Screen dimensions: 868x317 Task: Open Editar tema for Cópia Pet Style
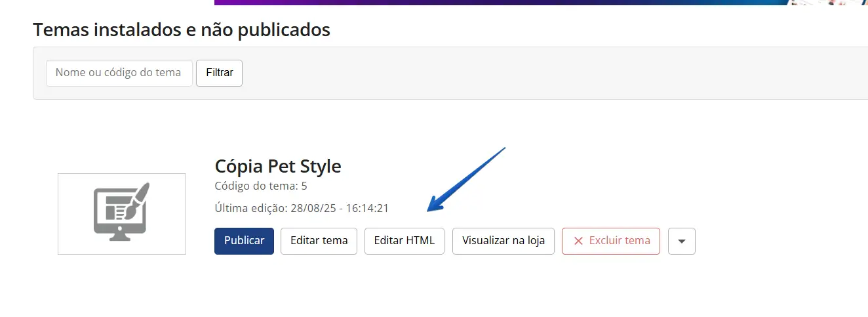pyautogui.click(x=319, y=241)
